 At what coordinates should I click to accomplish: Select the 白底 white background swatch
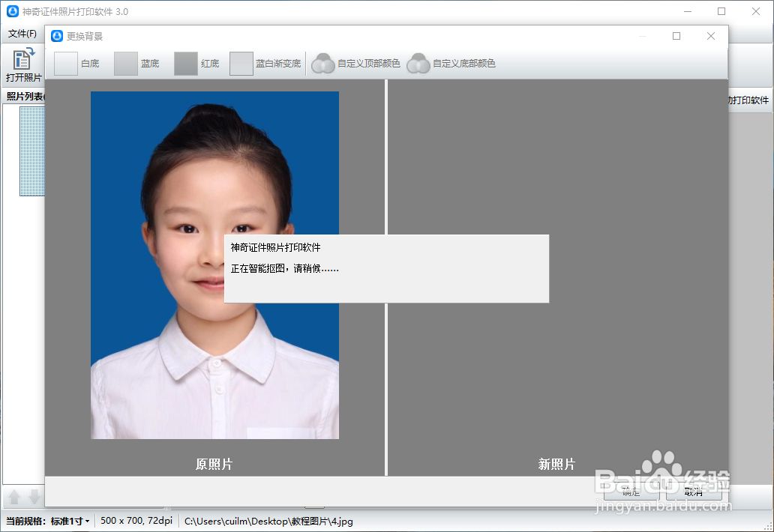tap(77, 64)
